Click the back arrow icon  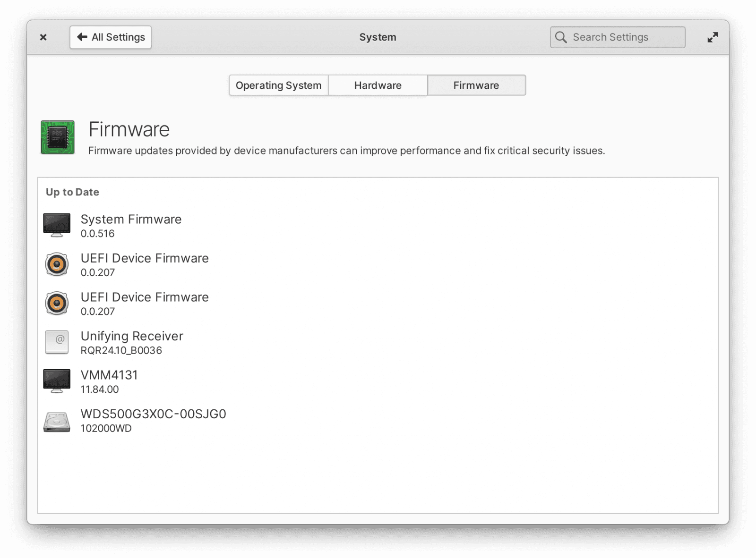tap(83, 37)
